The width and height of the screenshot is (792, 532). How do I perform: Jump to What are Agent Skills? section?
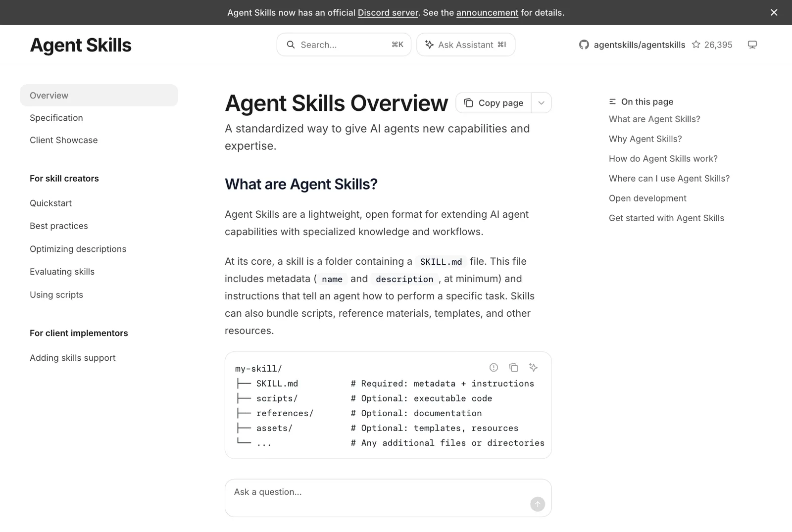(654, 119)
